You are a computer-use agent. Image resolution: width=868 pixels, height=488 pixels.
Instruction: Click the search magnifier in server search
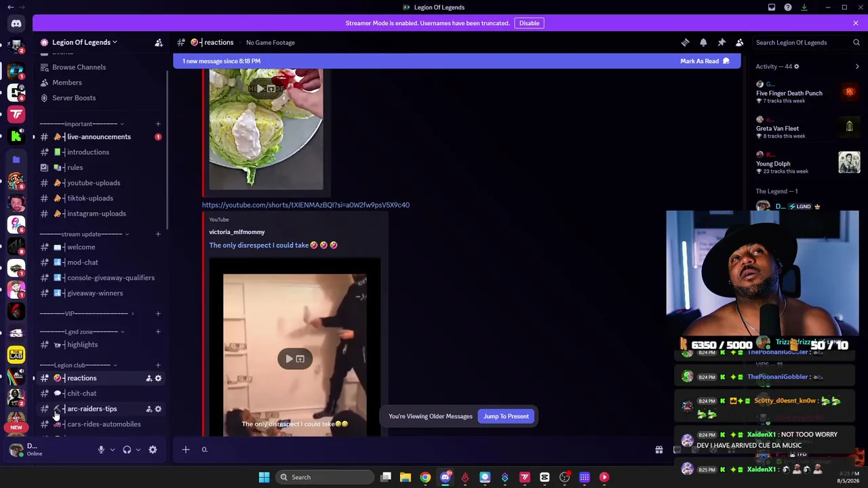coord(856,43)
